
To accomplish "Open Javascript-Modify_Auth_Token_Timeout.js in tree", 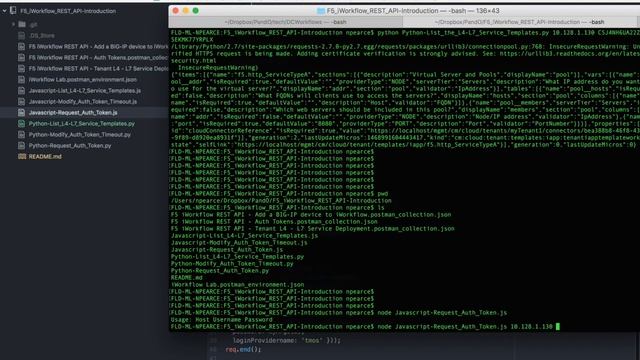I will point(83,102).
